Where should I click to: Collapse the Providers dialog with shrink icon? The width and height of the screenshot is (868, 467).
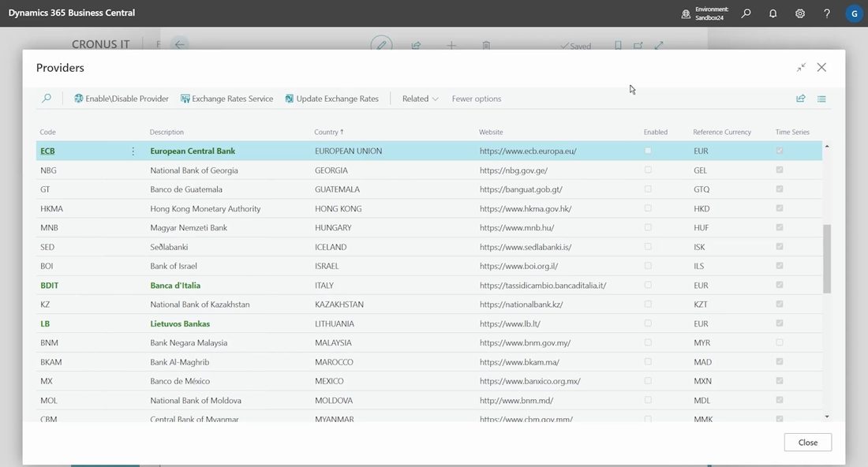(801, 68)
